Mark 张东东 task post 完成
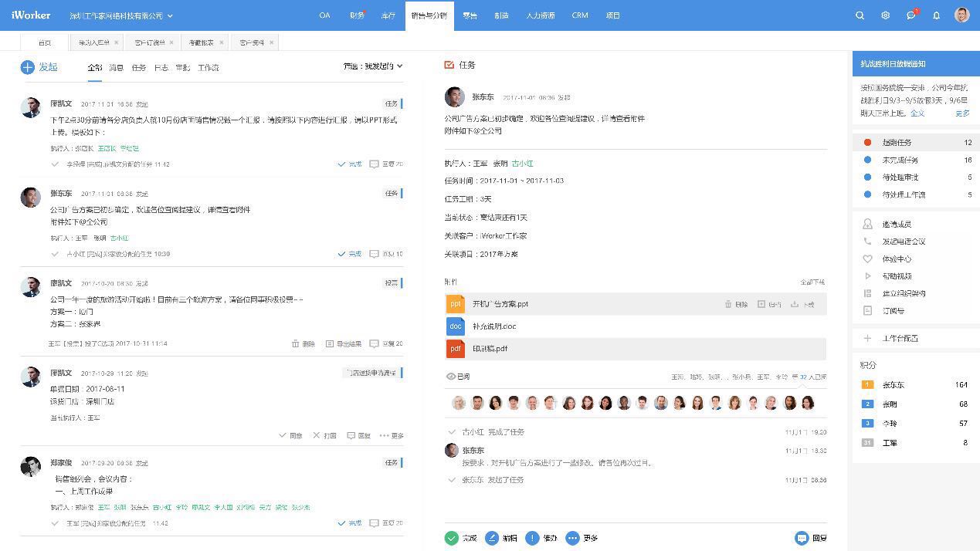 click(x=350, y=254)
